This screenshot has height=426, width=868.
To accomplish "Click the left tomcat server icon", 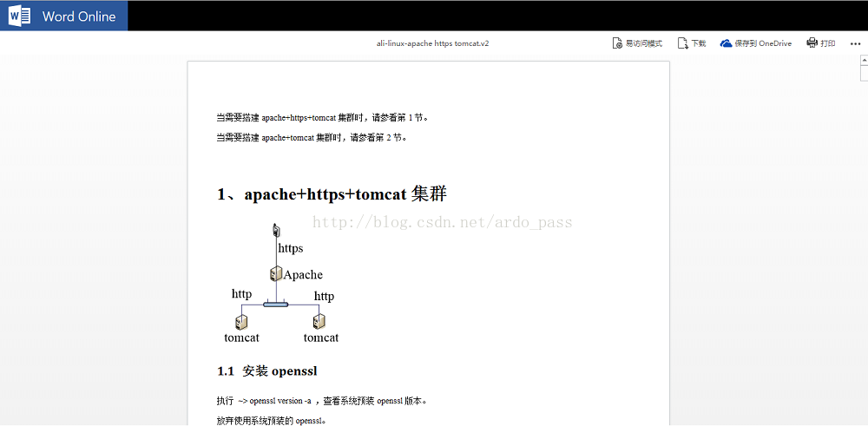I will click(240, 322).
